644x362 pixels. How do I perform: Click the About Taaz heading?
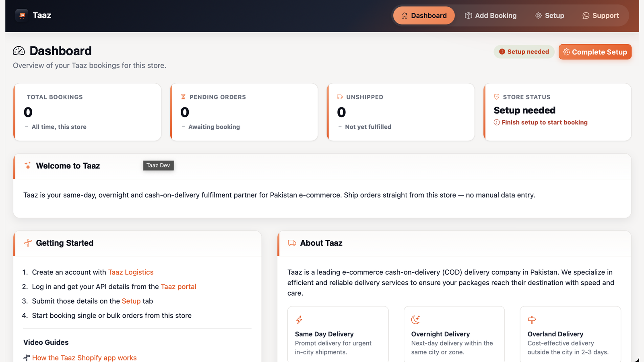coord(321,243)
